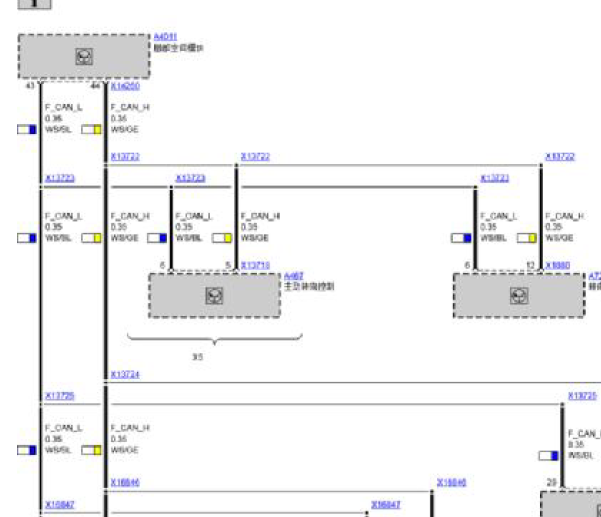Screen dimensions: 601x517
Task: Open the X13723 link above the right module's pin 6
Action: [495, 179]
